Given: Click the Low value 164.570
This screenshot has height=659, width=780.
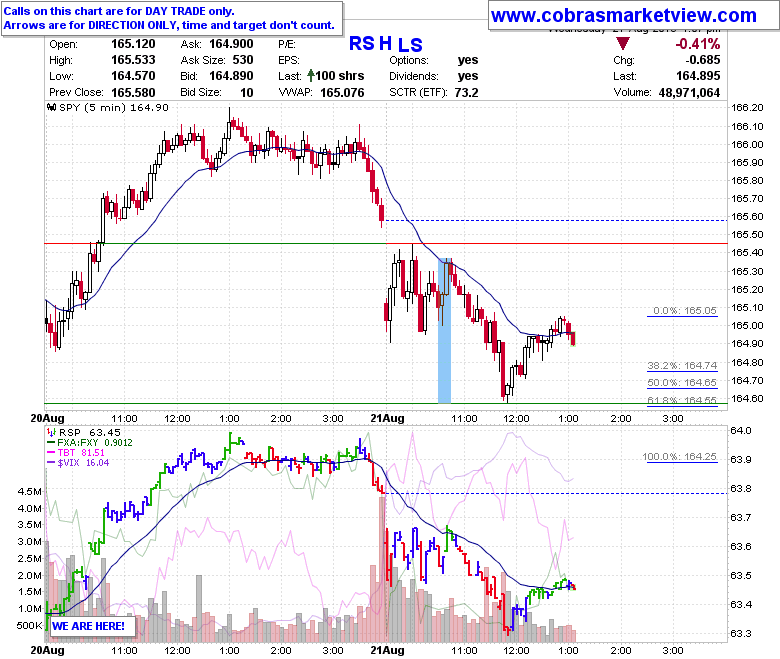Looking at the screenshot, I should click(133, 76).
